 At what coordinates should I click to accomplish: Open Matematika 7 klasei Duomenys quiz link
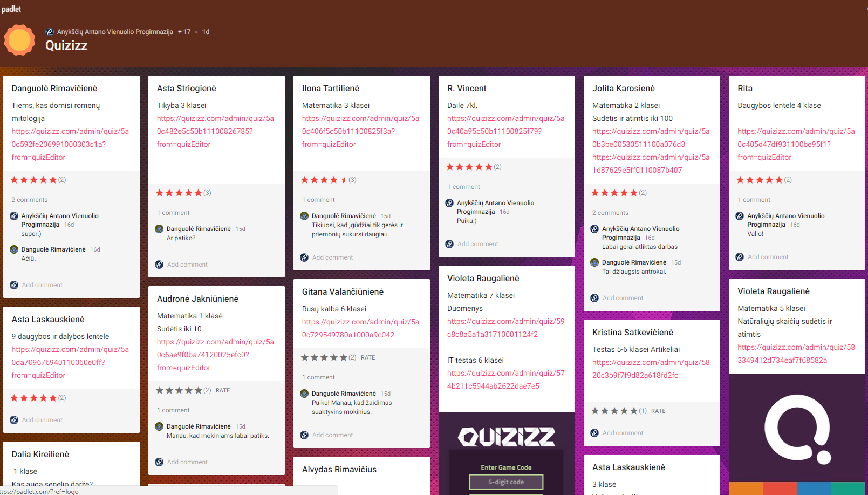pyautogui.click(x=505, y=328)
